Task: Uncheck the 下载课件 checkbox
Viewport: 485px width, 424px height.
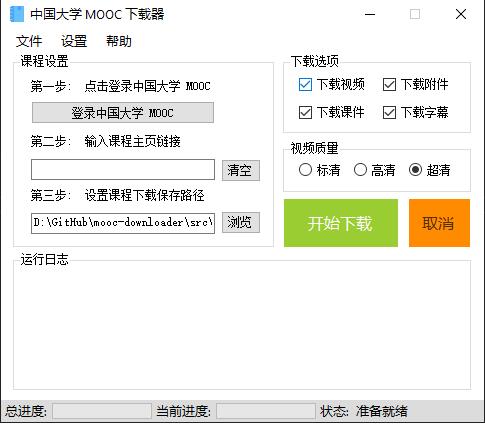Action: pos(305,112)
